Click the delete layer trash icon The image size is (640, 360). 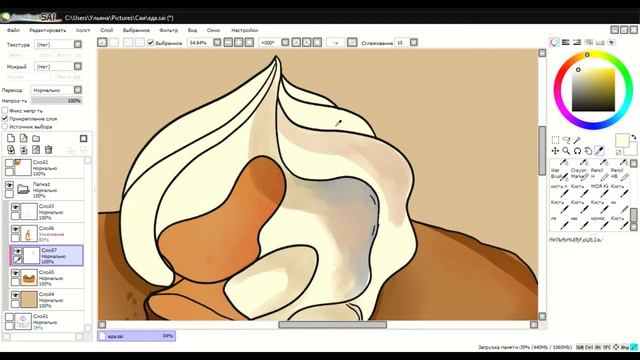pos(49,150)
